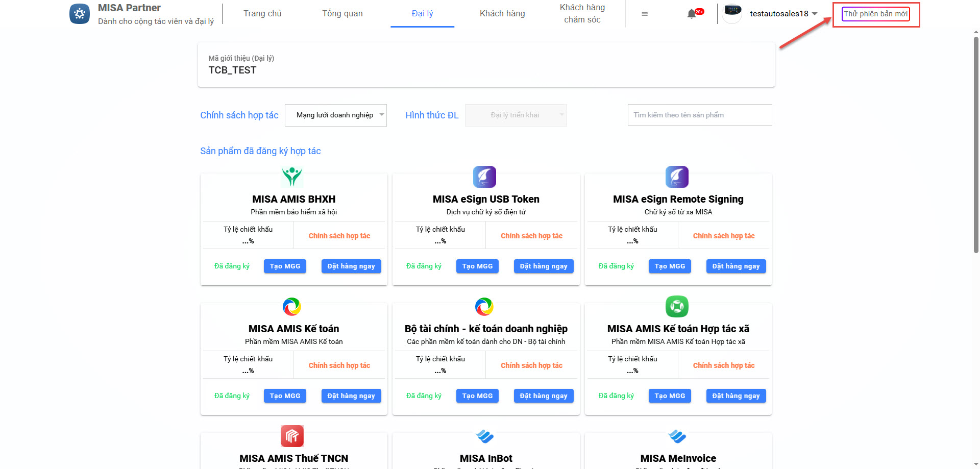Switch to the Tổng quan tab

[x=342, y=14]
